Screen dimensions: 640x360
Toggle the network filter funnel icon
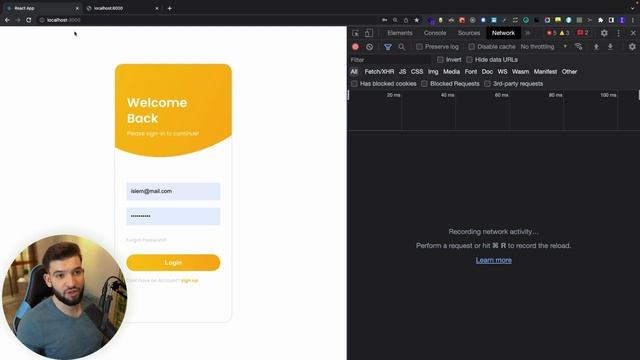pyautogui.click(x=388, y=47)
